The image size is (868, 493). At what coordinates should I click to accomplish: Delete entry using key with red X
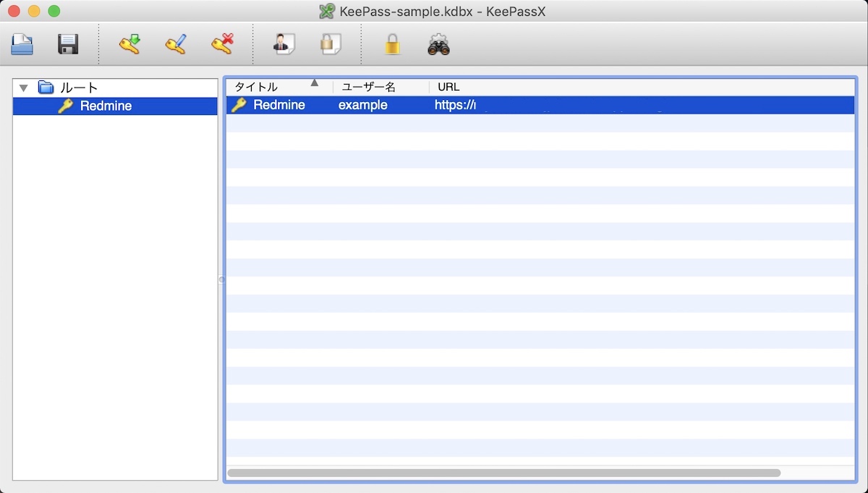tap(222, 45)
